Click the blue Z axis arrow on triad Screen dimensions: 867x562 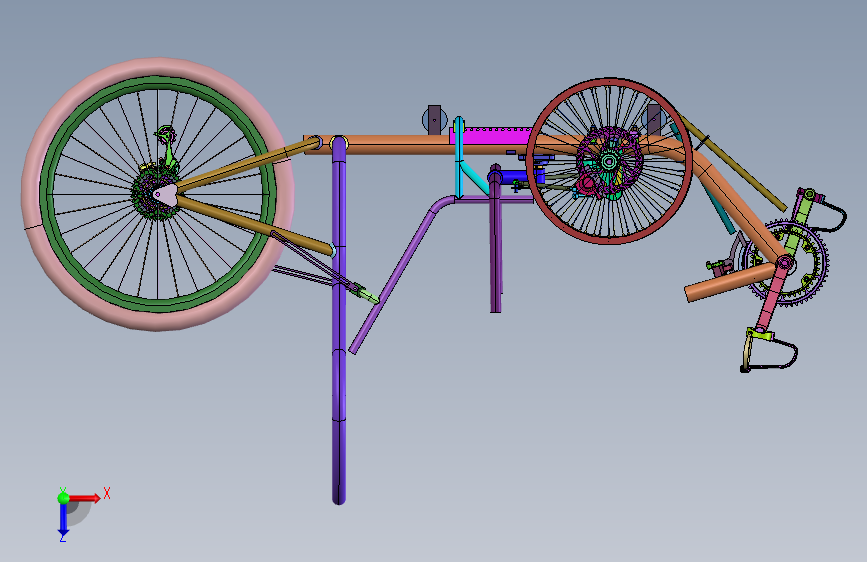(63, 519)
